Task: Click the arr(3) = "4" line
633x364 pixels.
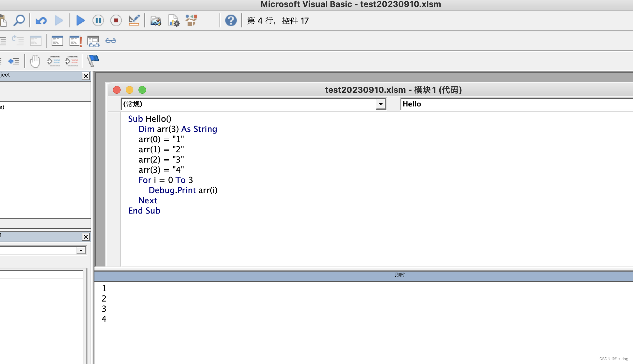Action: [x=161, y=170]
